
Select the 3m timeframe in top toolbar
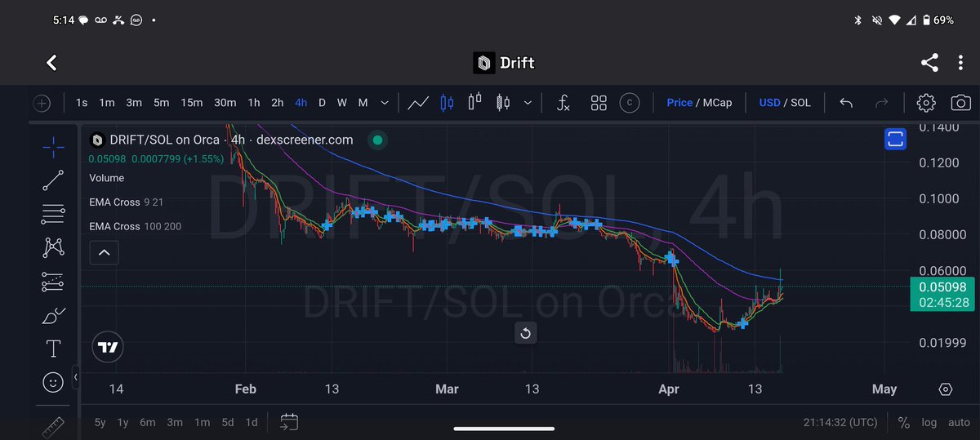(134, 103)
